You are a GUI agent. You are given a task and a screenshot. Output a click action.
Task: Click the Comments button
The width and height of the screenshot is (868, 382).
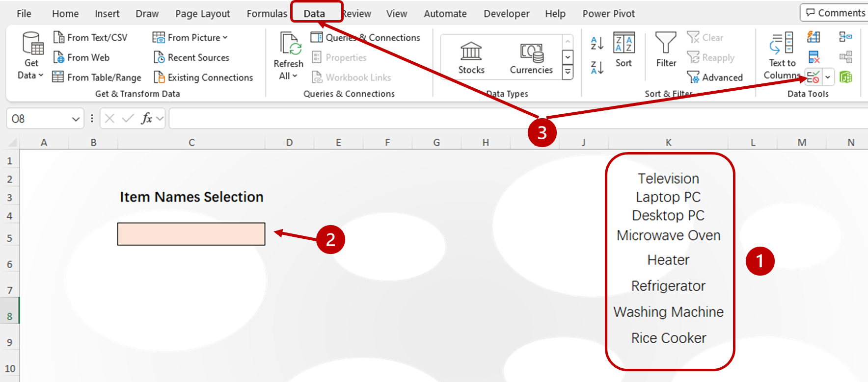(835, 13)
